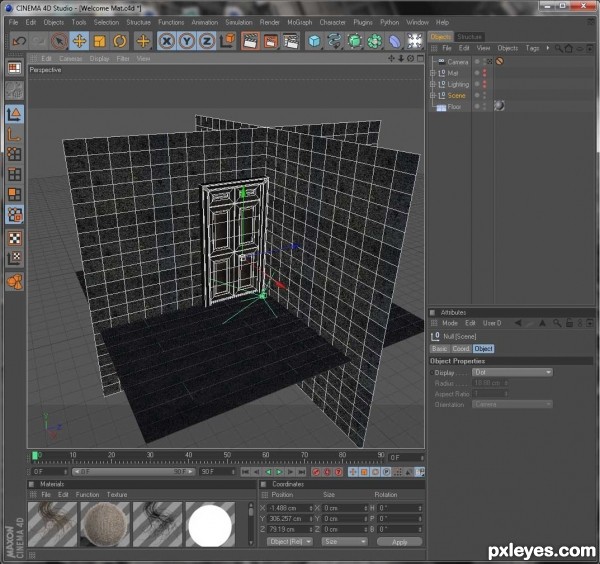This screenshot has height=564, width=600.
Task: Go to end of animation
Action: pyautogui.click(x=302, y=472)
